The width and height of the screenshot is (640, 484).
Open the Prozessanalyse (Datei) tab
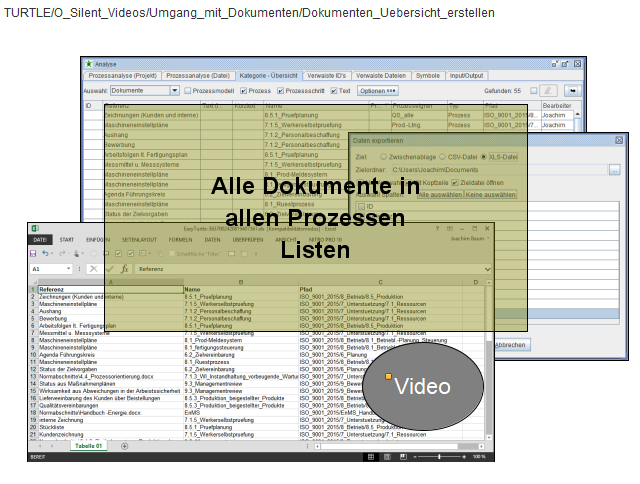pyautogui.click(x=198, y=75)
